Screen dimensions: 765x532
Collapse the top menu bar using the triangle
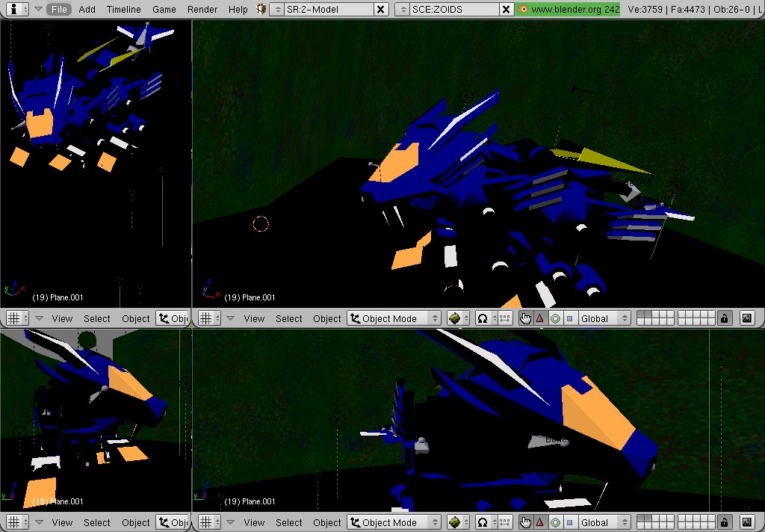[x=38, y=9]
